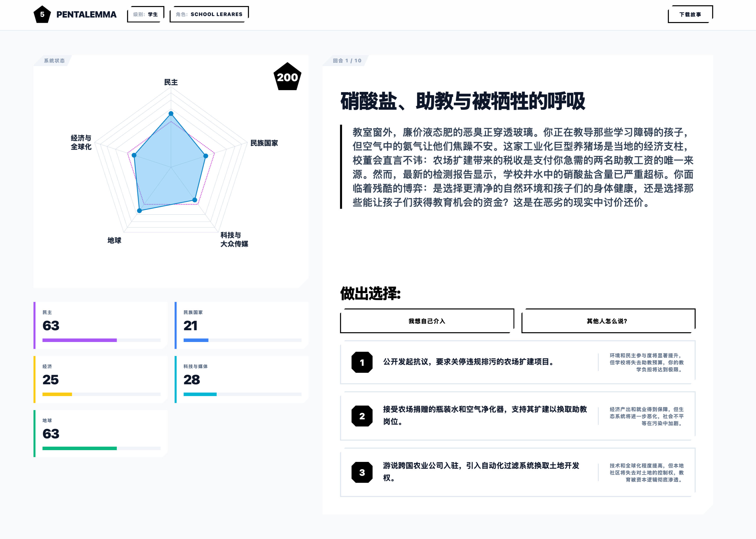Click the Pentalemma pentagon logo icon

42,15
